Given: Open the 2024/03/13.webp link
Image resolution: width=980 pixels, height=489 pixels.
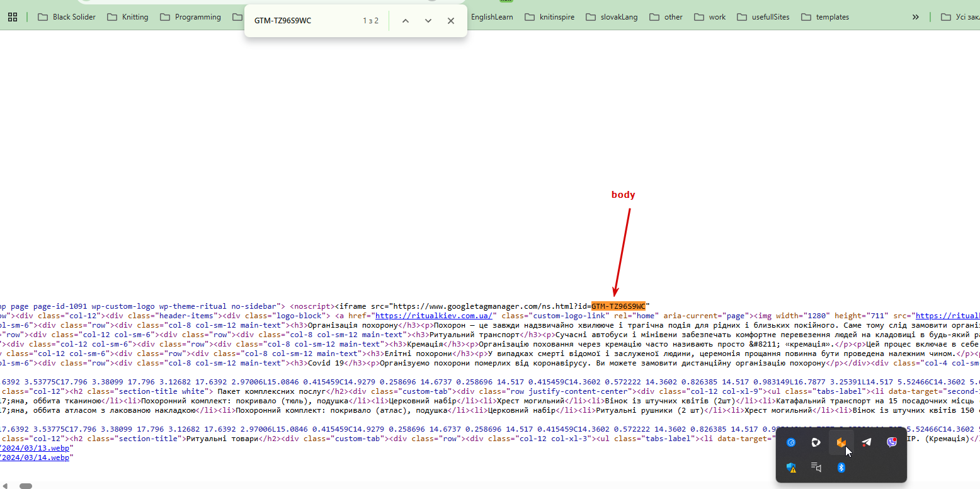Looking at the screenshot, I should point(35,448).
